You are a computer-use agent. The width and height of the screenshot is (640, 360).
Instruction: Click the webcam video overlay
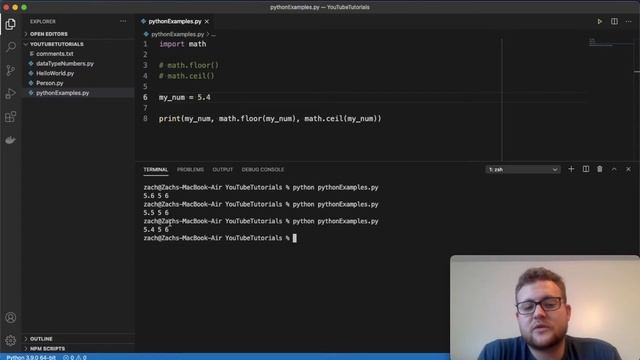pyautogui.click(x=544, y=307)
